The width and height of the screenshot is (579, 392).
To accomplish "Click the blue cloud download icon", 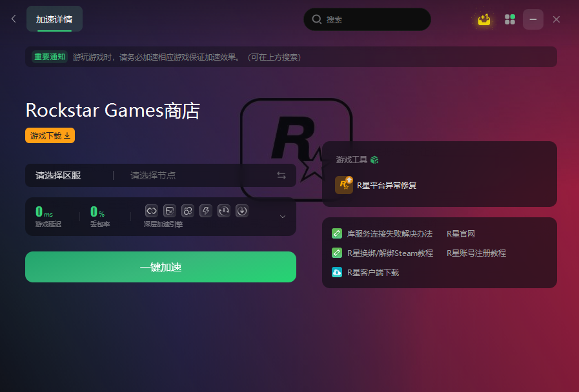I will click(x=337, y=272).
